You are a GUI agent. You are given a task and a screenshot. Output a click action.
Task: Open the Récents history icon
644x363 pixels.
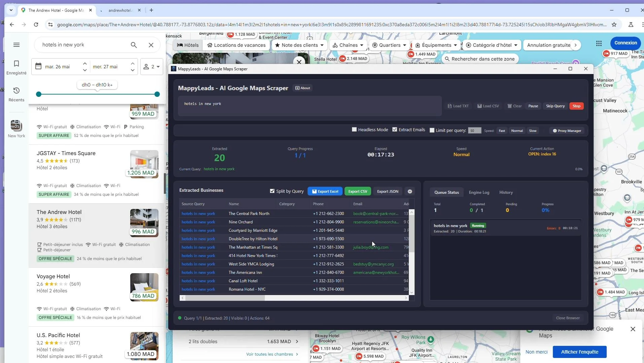tap(16, 94)
